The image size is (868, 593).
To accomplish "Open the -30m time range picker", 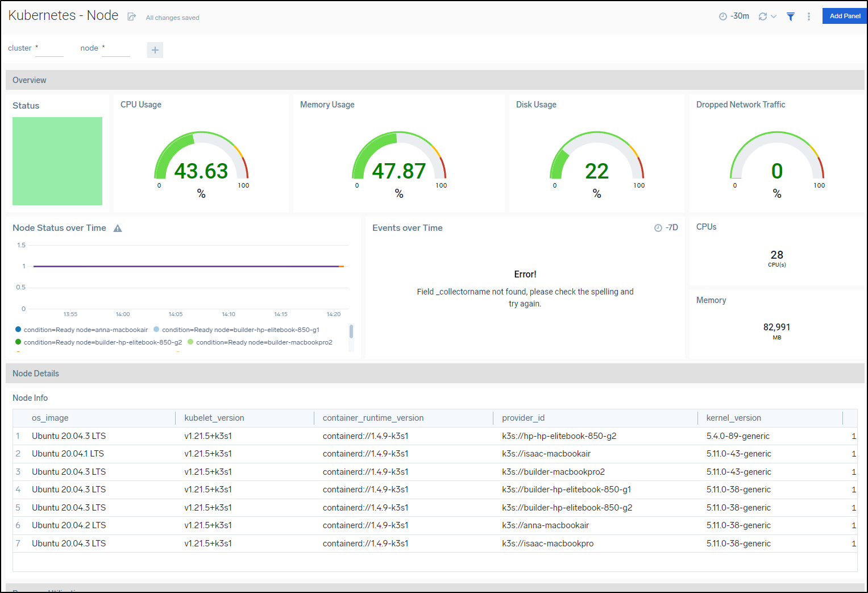I will [x=734, y=16].
